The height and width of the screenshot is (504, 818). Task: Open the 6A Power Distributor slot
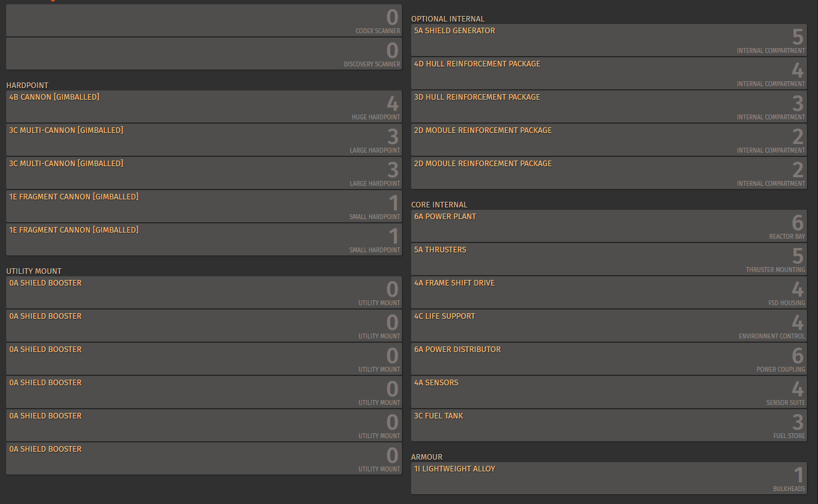pyautogui.click(x=609, y=359)
